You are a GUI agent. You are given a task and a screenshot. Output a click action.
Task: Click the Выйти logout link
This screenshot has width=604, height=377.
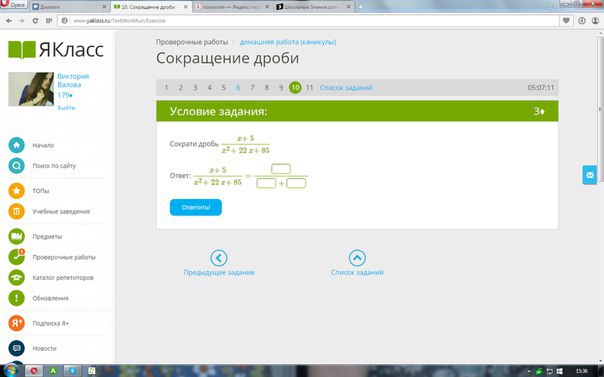click(x=66, y=108)
